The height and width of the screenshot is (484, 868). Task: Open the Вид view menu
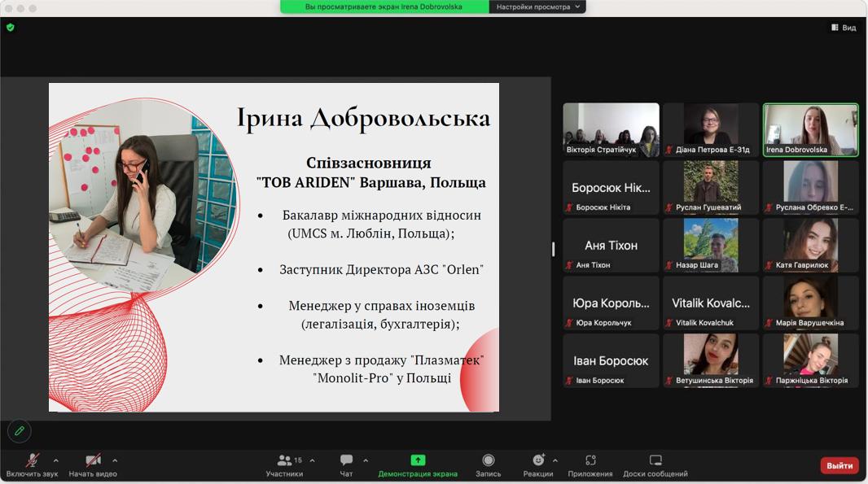(x=844, y=28)
